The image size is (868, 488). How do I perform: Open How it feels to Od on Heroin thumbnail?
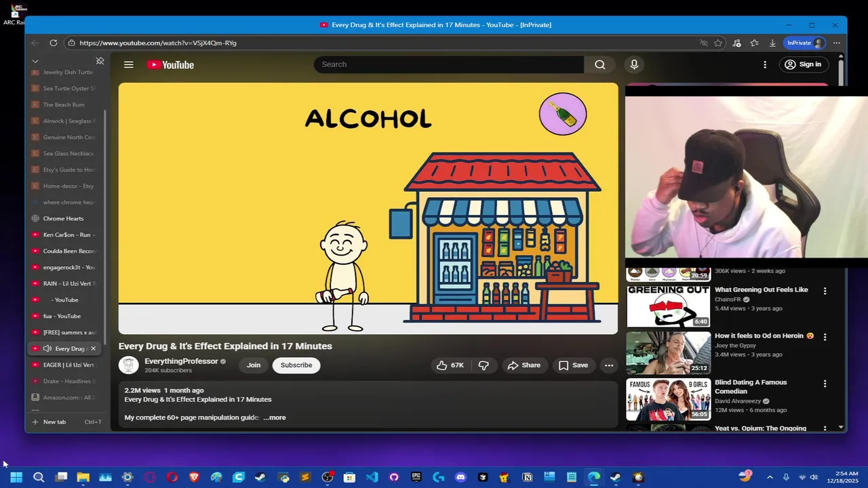tap(668, 352)
